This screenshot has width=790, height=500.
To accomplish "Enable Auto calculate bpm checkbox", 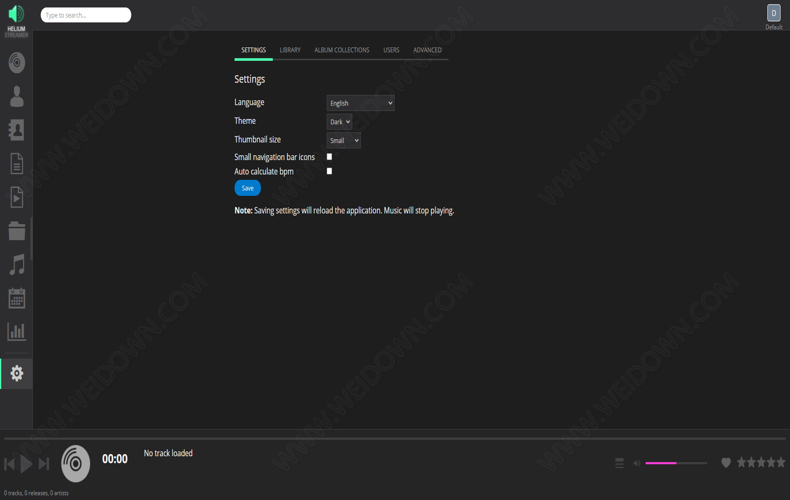I will pyautogui.click(x=329, y=171).
